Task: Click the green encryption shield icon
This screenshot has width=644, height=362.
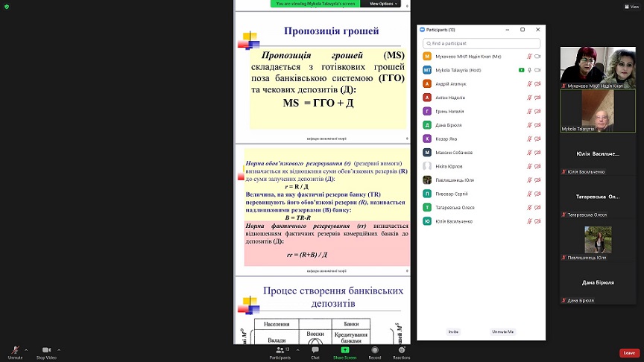Action: pos(7,7)
